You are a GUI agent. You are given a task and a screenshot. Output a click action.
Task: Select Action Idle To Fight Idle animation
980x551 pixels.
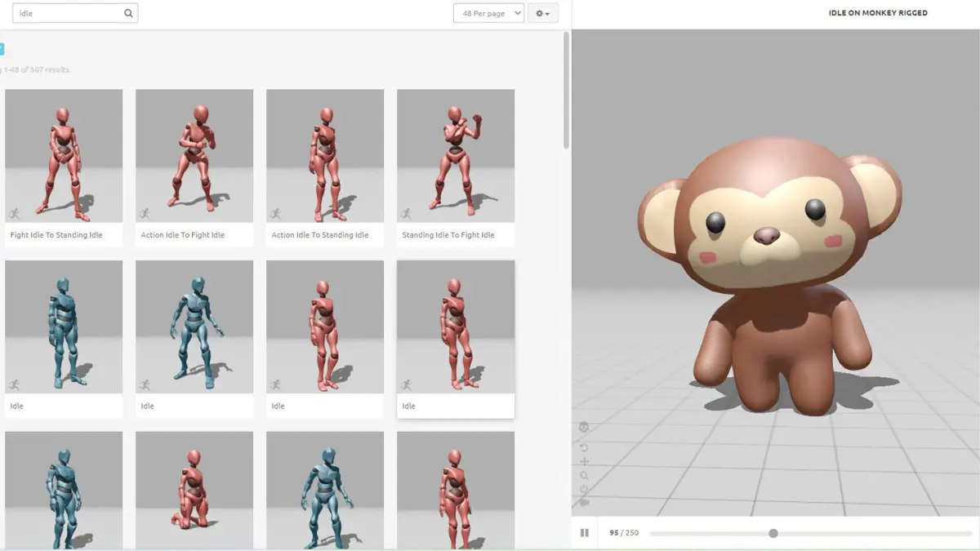click(x=194, y=168)
